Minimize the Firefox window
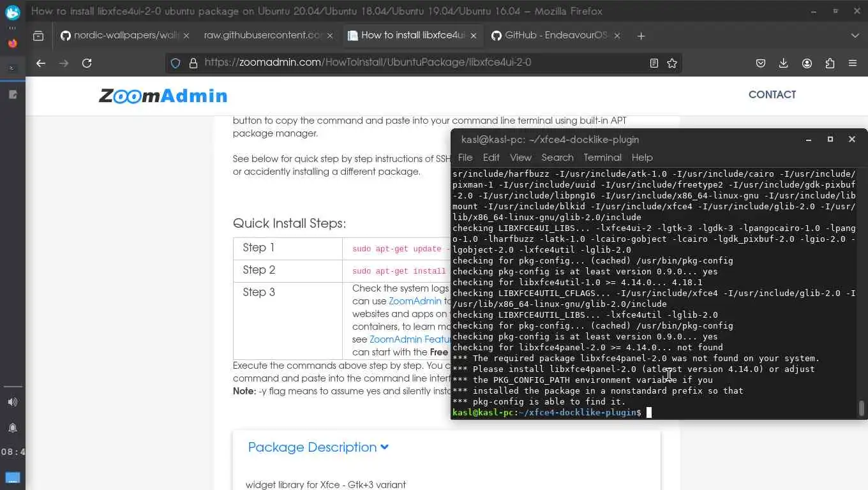 tap(813, 11)
